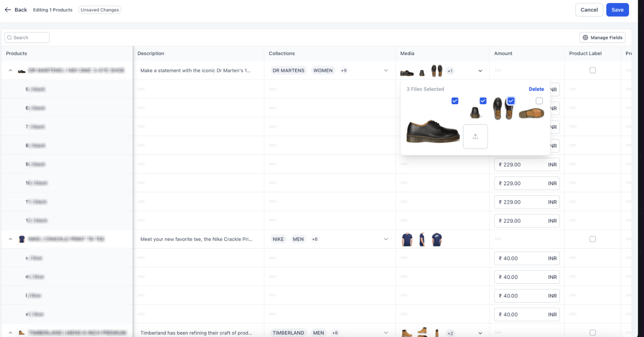This screenshot has height=337, width=644.
Task: Edit the 229.00 amount for size 10 variant
Action: [x=527, y=183]
